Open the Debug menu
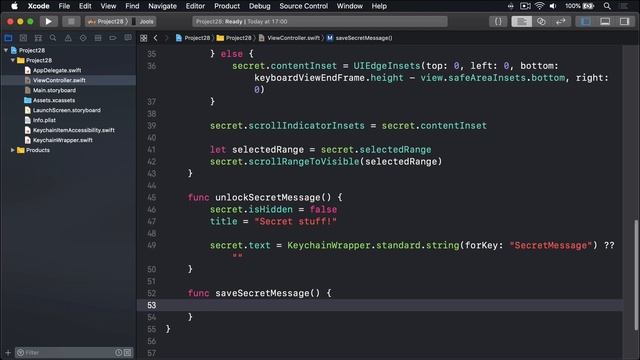This screenshot has width=640, height=360. pyautogui.click(x=260, y=6)
